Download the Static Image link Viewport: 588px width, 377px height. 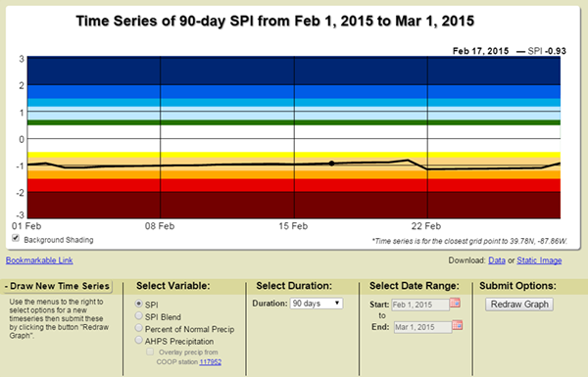[539, 260]
